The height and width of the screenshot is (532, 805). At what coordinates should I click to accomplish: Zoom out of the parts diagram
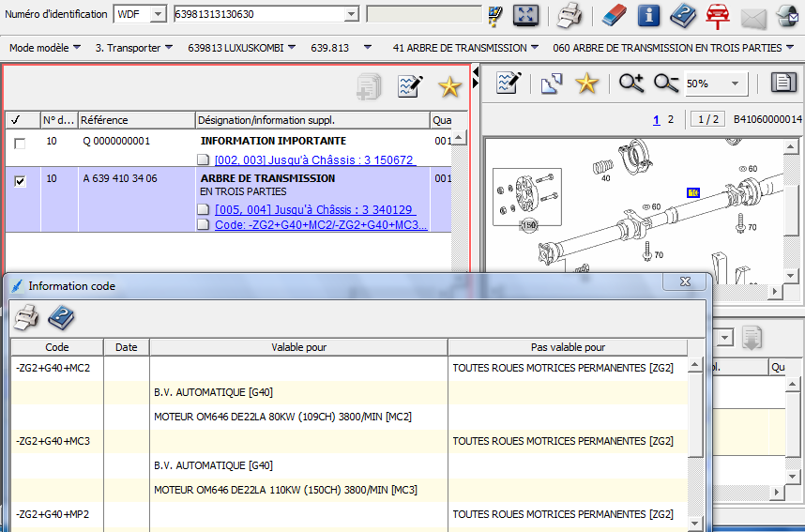coord(666,84)
